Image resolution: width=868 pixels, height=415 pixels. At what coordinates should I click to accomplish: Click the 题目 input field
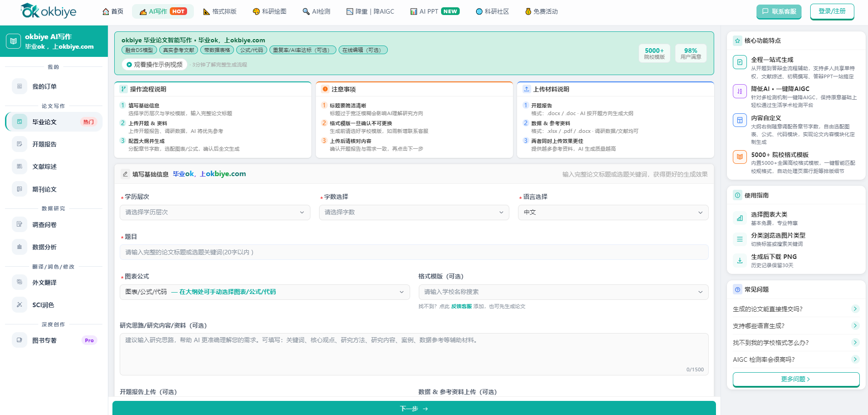(414, 252)
